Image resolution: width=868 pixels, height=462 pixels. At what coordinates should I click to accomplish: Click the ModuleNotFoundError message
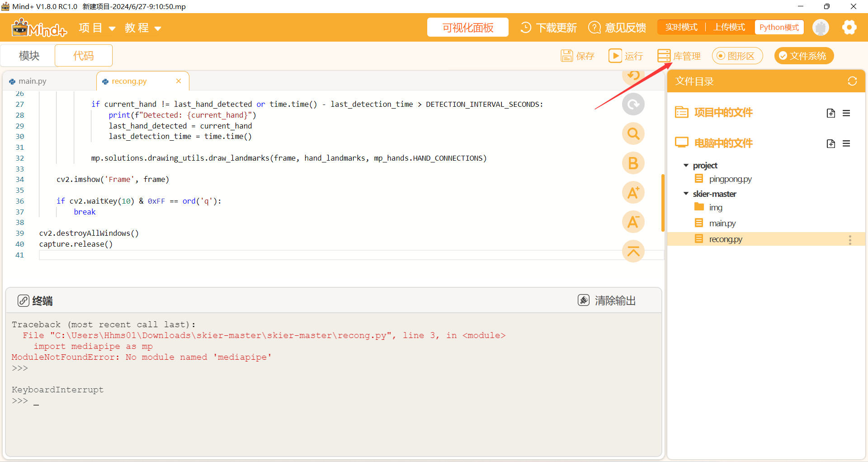point(142,357)
